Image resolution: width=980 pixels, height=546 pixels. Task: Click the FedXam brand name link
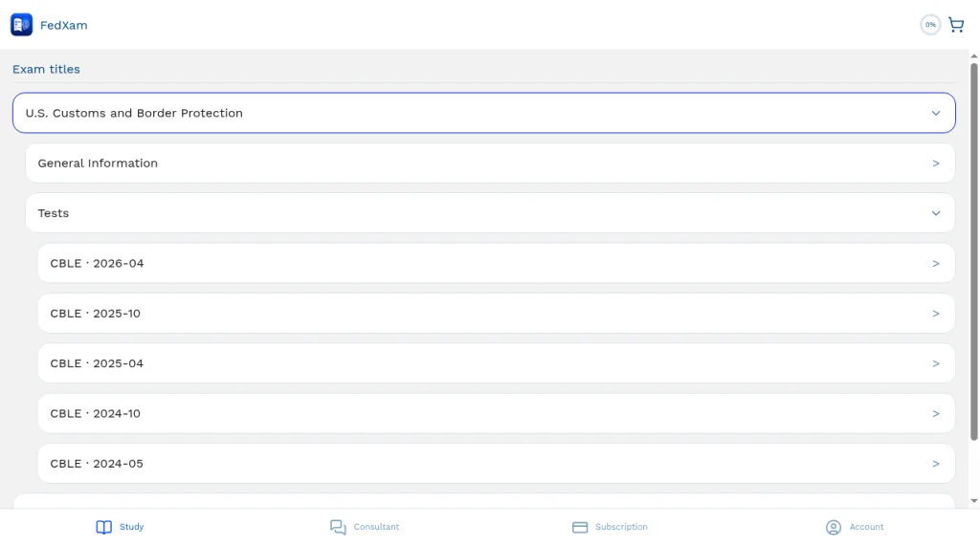pyautogui.click(x=64, y=25)
